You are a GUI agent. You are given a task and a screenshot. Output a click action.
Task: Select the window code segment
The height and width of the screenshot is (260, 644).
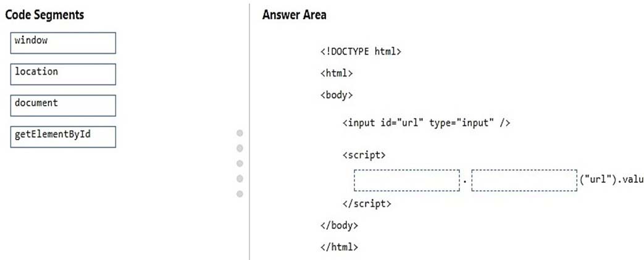[x=63, y=43]
